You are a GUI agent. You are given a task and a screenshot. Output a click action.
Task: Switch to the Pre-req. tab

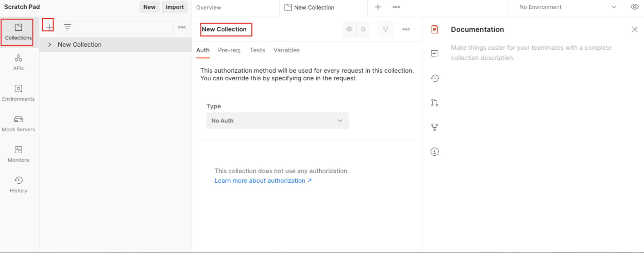click(x=229, y=50)
